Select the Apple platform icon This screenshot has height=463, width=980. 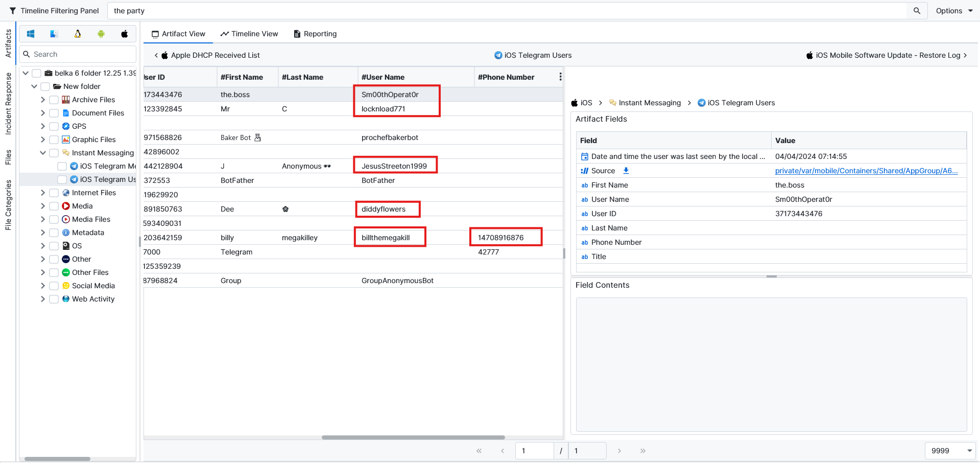click(124, 34)
